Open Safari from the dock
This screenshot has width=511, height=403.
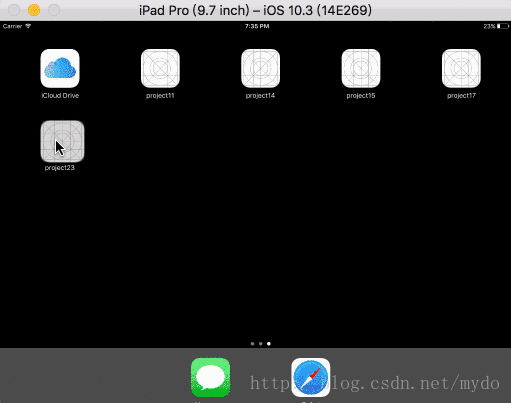click(311, 377)
